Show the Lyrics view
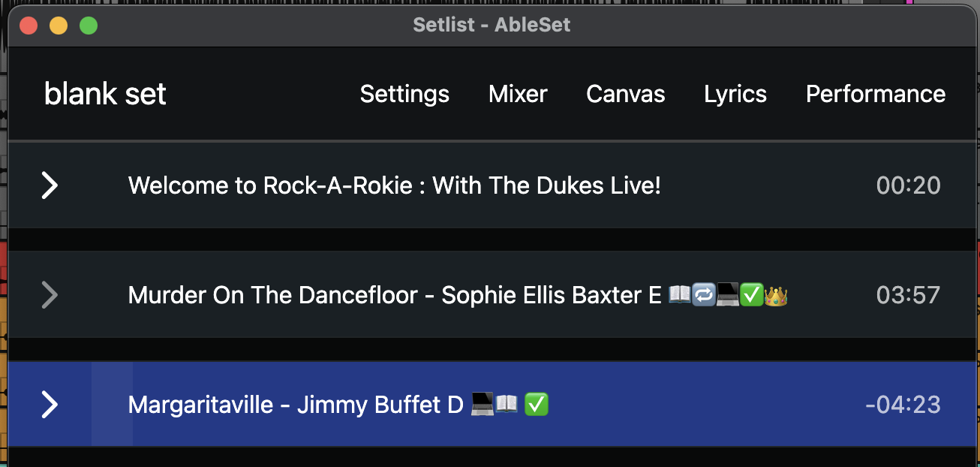980x467 pixels. pos(735,94)
